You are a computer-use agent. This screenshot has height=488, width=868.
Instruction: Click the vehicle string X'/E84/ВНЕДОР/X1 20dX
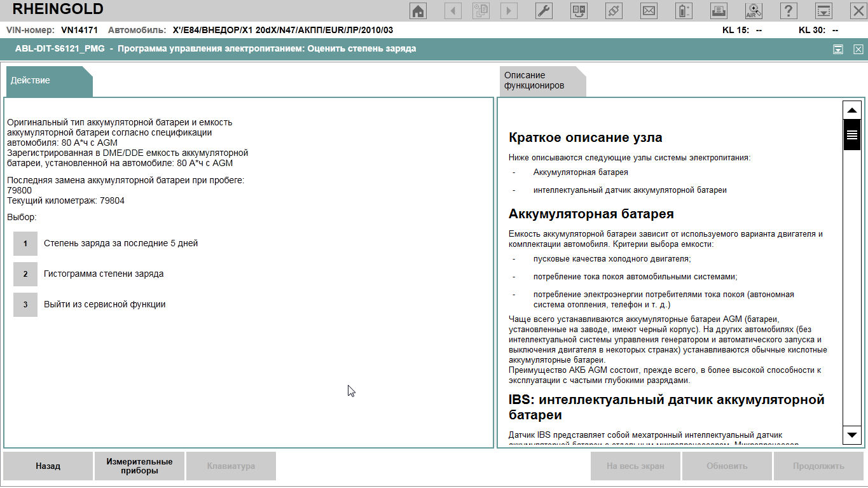[283, 30]
